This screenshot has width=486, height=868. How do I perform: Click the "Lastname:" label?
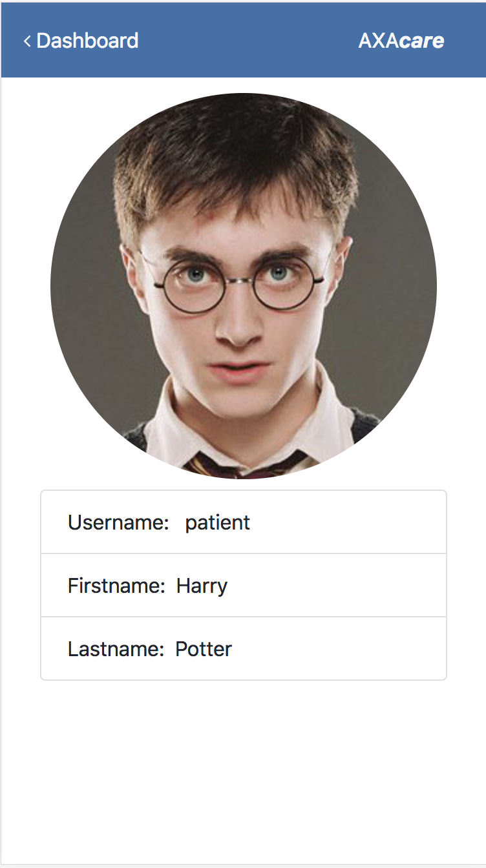click(x=116, y=649)
